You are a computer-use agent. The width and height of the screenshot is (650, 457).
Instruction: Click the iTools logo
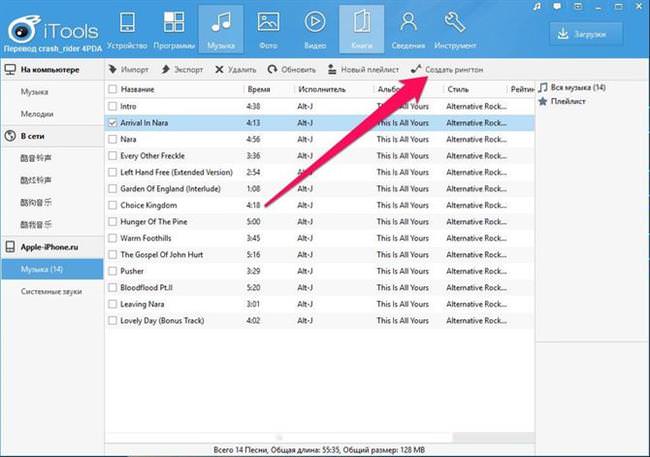53,30
